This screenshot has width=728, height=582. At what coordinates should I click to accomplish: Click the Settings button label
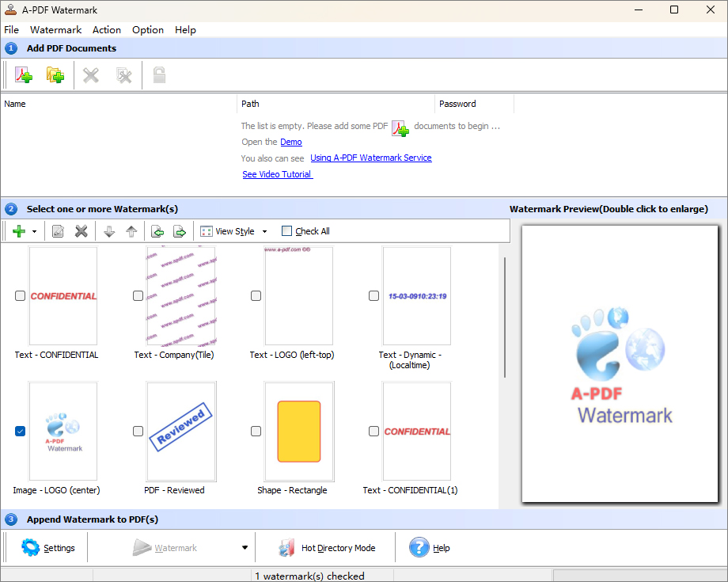click(59, 548)
